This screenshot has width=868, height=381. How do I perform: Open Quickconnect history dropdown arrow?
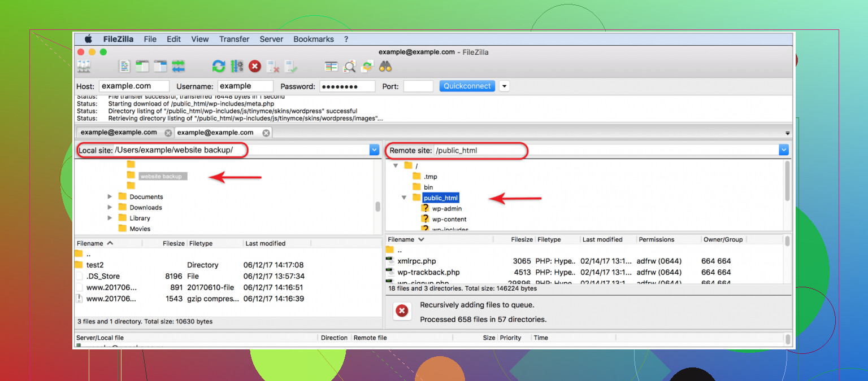tap(504, 86)
